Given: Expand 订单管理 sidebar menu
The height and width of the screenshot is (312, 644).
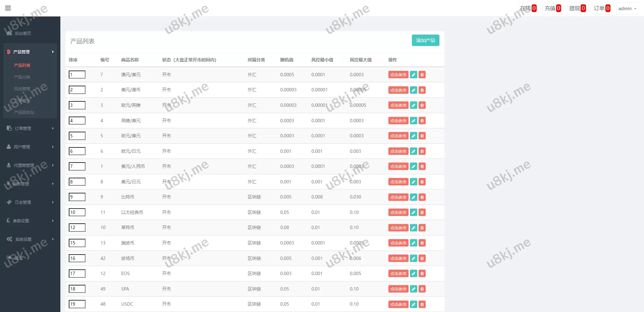Looking at the screenshot, I should point(23,128).
